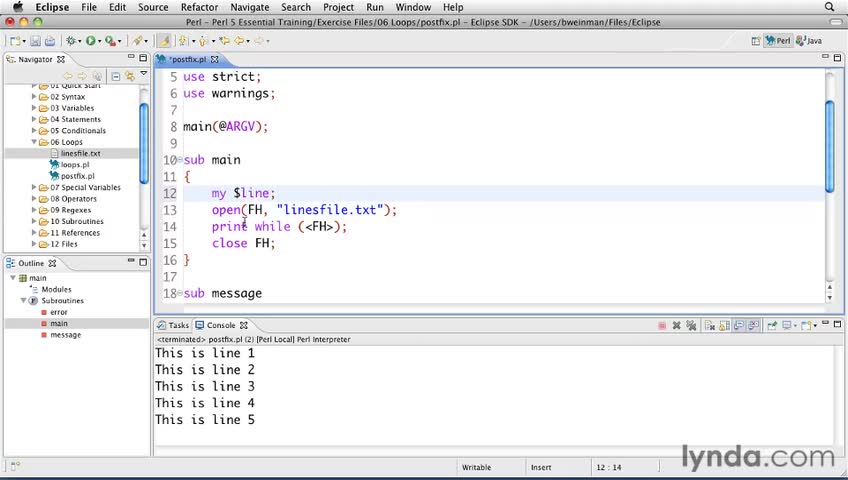Open the Spotlight search icon
This screenshot has width=848, height=480.
(830, 7)
